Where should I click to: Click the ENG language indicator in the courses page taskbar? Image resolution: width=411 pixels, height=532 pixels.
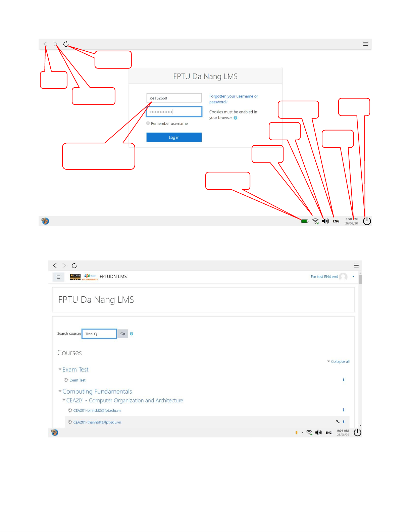(328, 433)
